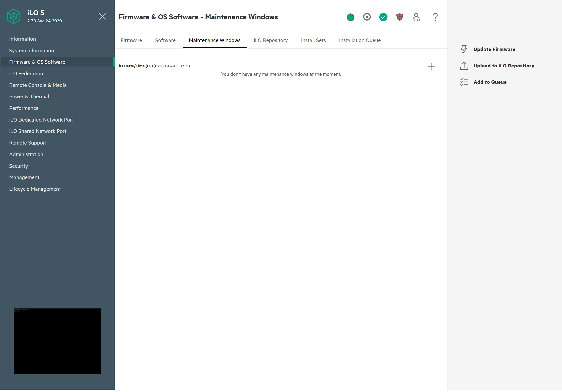Open the user account icon

click(x=416, y=17)
